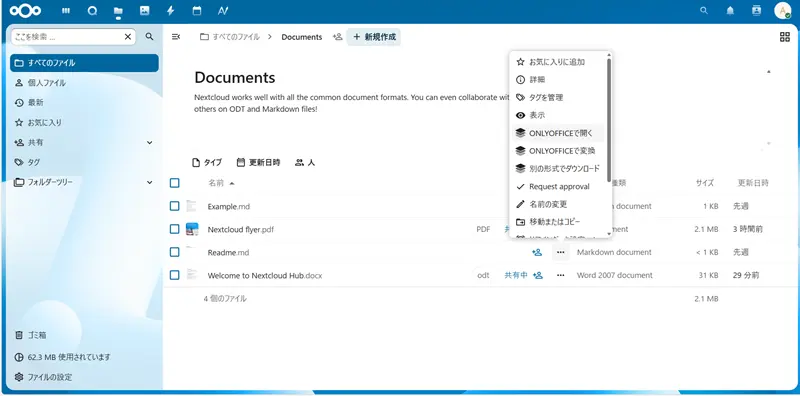
Task: Open ファイルの設定 at sidebar bottom
Action: (x=84, y=377)
